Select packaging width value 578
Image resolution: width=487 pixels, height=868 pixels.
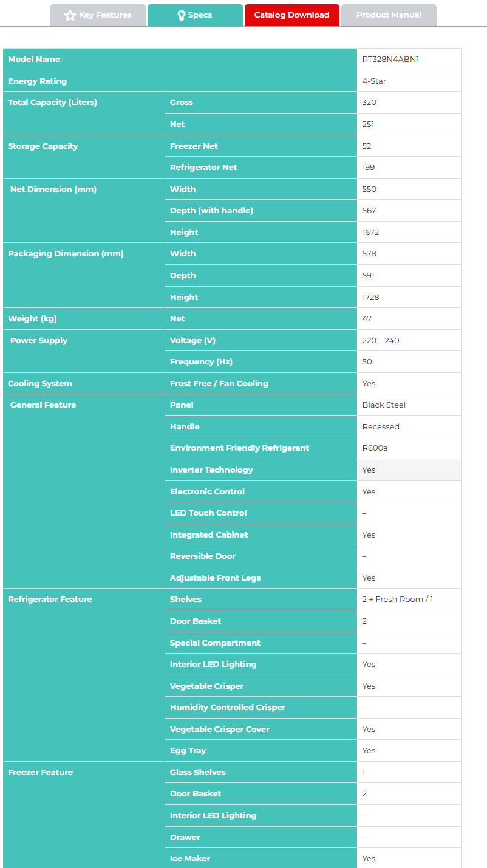point(369,254)
